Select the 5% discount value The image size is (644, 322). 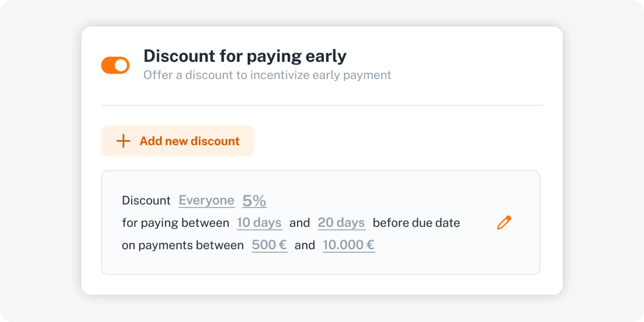click(254, 200)
